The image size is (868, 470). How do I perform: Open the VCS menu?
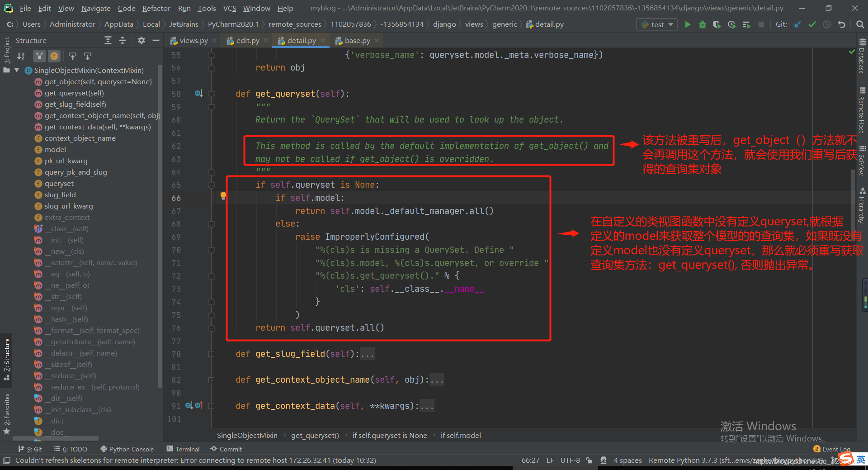pos(230,8)
